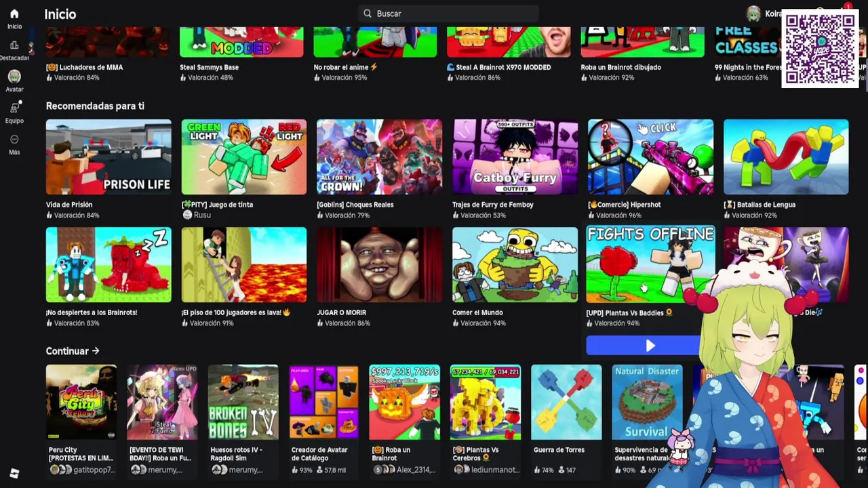Open the Guerra de Torres thumbnail
Screen dimensions: 868x488
[x=566, y=403]
